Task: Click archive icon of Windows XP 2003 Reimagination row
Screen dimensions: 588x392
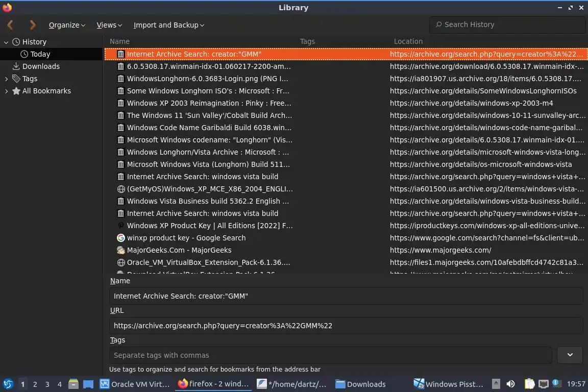Action: pos(121,103)
